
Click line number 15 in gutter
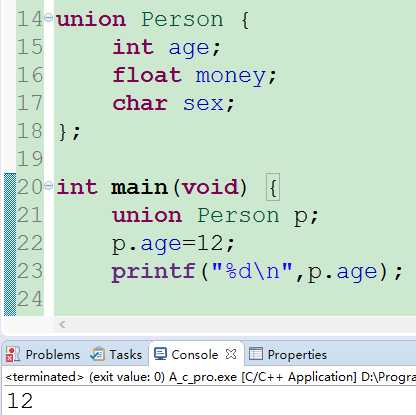30,47
